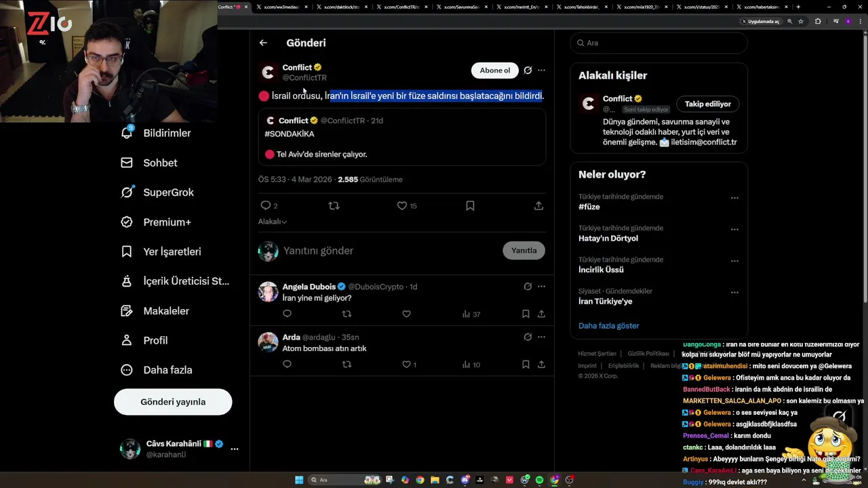Open İçerik Üreticisi Studio item

click(174, 281)
